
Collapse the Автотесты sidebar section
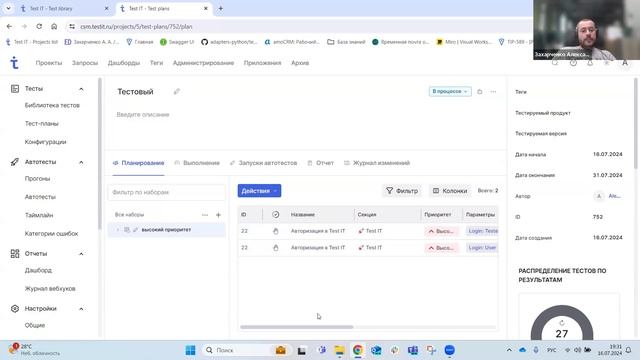pos(81,162)
